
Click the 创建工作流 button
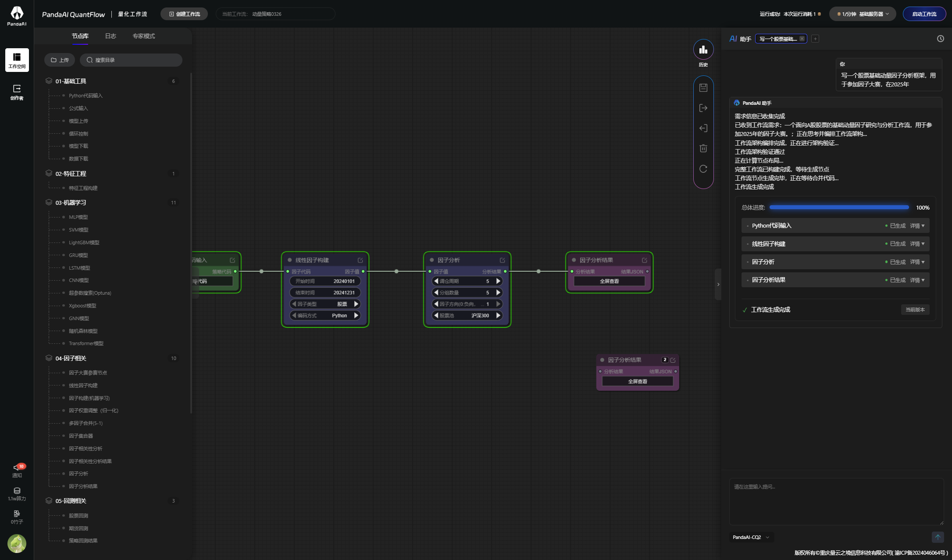click(x=184, y=14)
